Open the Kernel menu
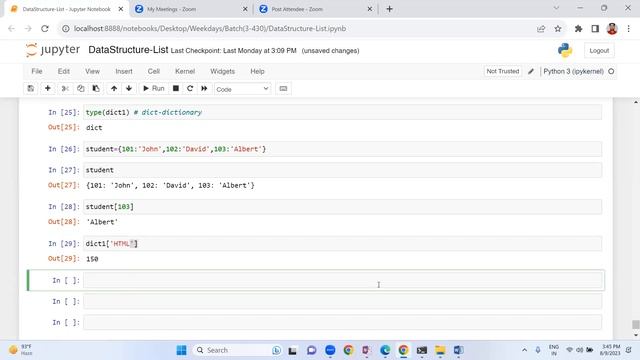 (185, 71)
